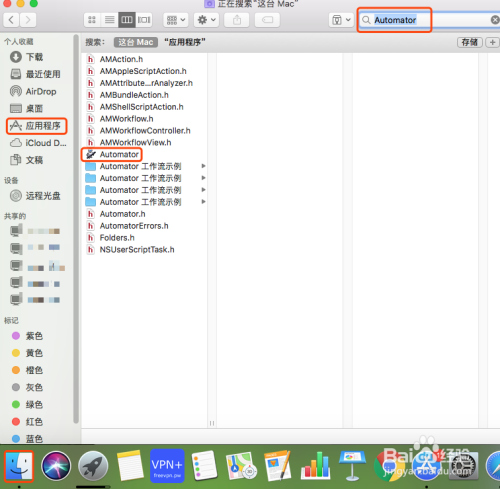500x489 pixels.
Task: Switch to cover flow view
Action: click(x=144, y=20)
